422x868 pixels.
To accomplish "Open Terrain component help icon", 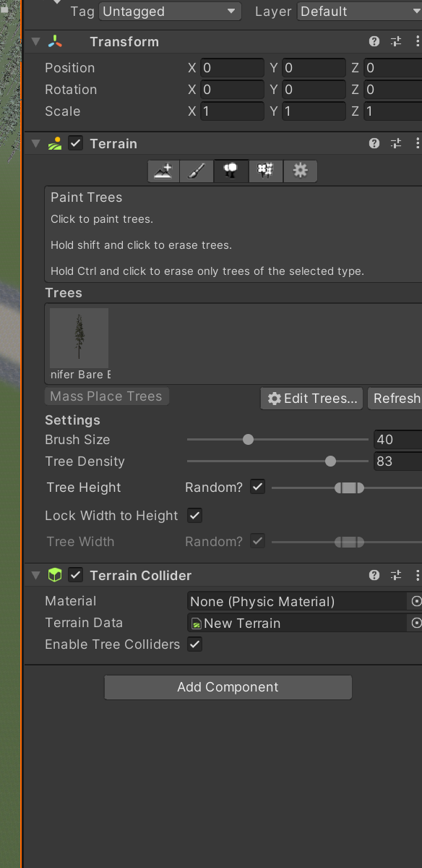I will [x=374, y=143].
